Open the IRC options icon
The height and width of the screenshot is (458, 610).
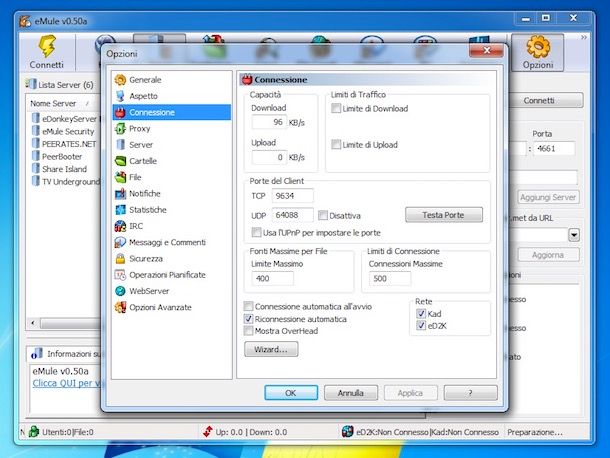[x=120, y=226]
